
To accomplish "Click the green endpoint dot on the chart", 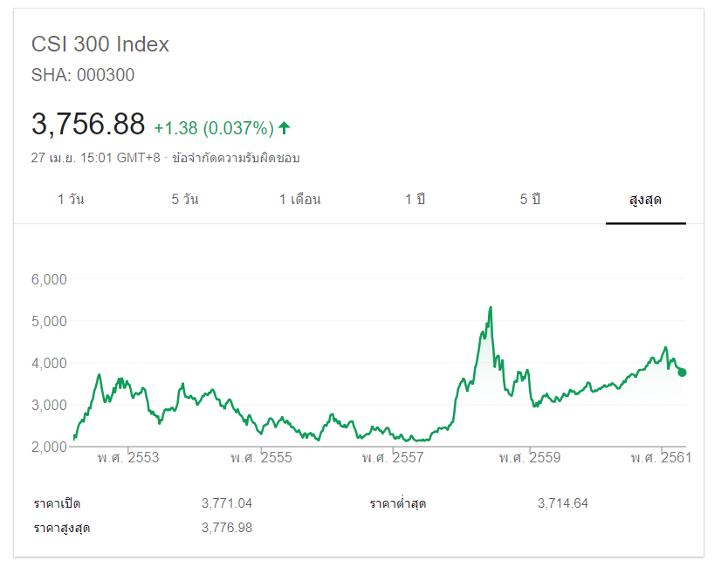I will 682,373.
